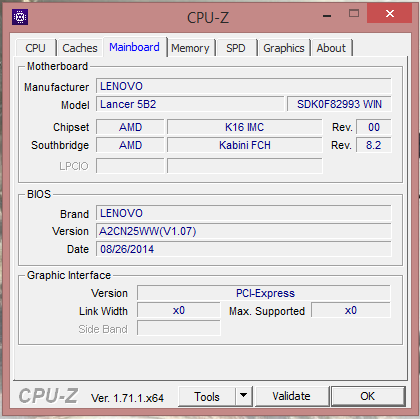Click the K16 IMC chipset value

pos(245,127)
